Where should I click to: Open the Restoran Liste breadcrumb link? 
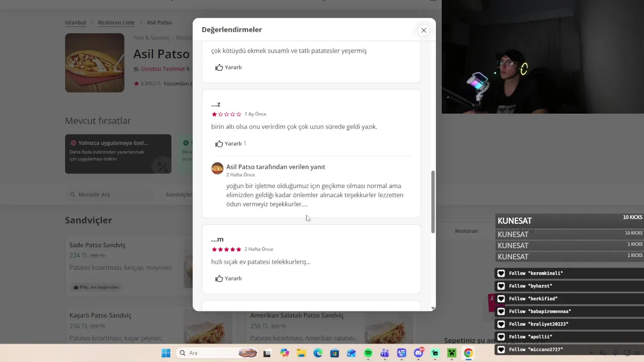pos(116,23)
